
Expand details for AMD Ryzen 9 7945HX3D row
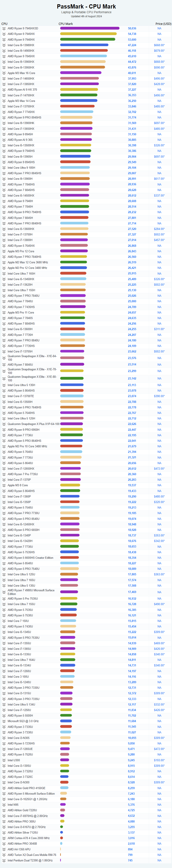(4, 28)
